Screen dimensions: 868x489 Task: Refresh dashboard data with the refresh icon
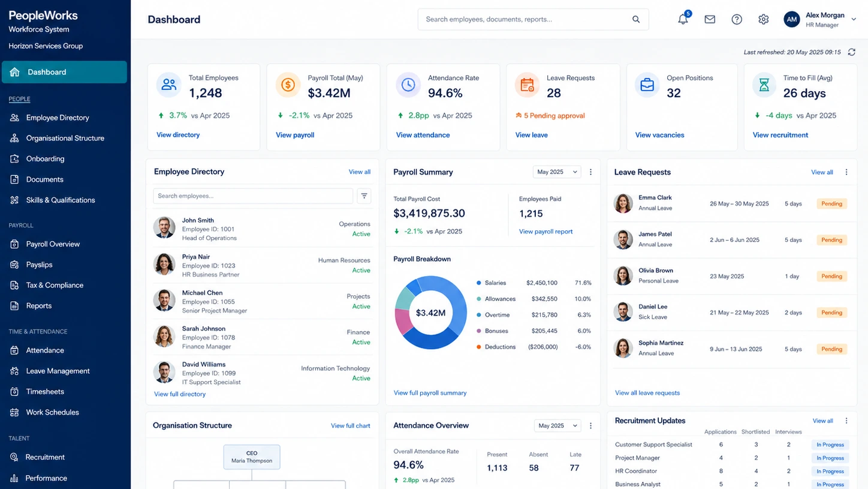click(x=852, y=52)
